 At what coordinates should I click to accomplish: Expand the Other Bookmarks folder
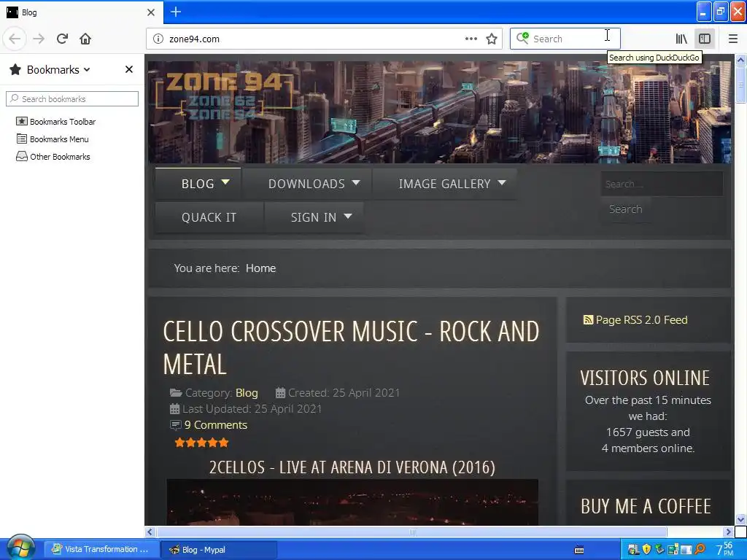pyautogui.click(x=53, y=157)
